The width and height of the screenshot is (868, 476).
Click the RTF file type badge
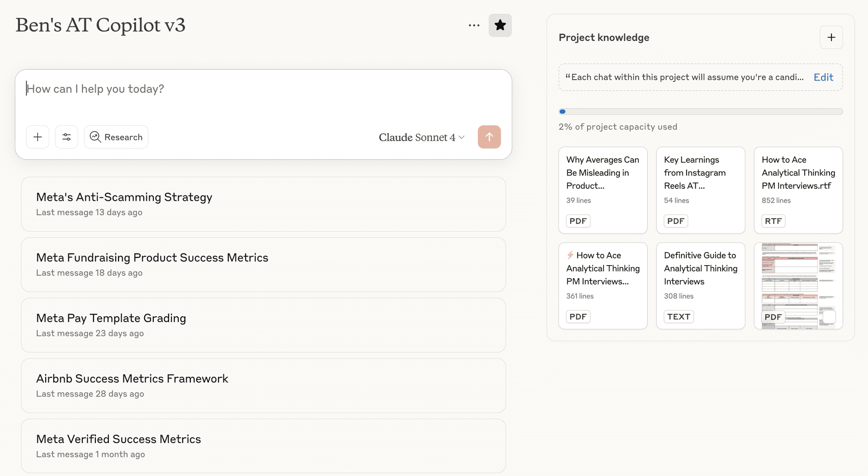773,221
